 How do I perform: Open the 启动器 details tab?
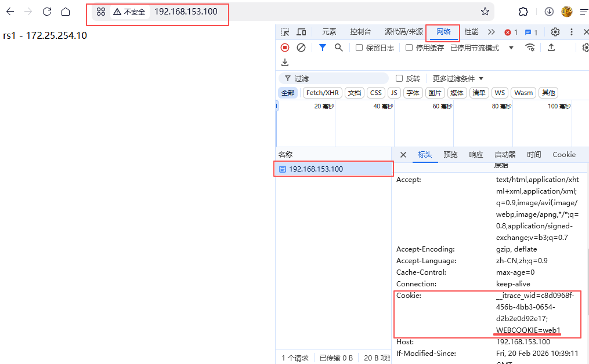click(505, 155)
